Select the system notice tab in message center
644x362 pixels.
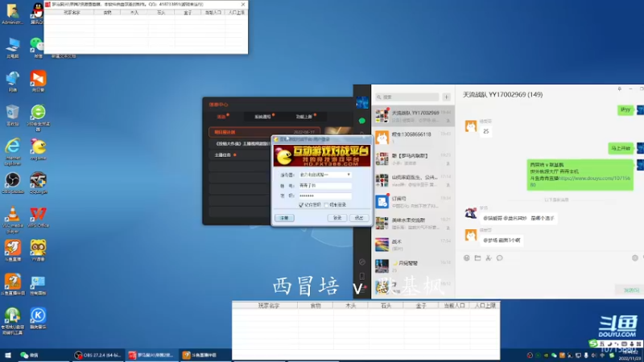(x=263, y=117)
